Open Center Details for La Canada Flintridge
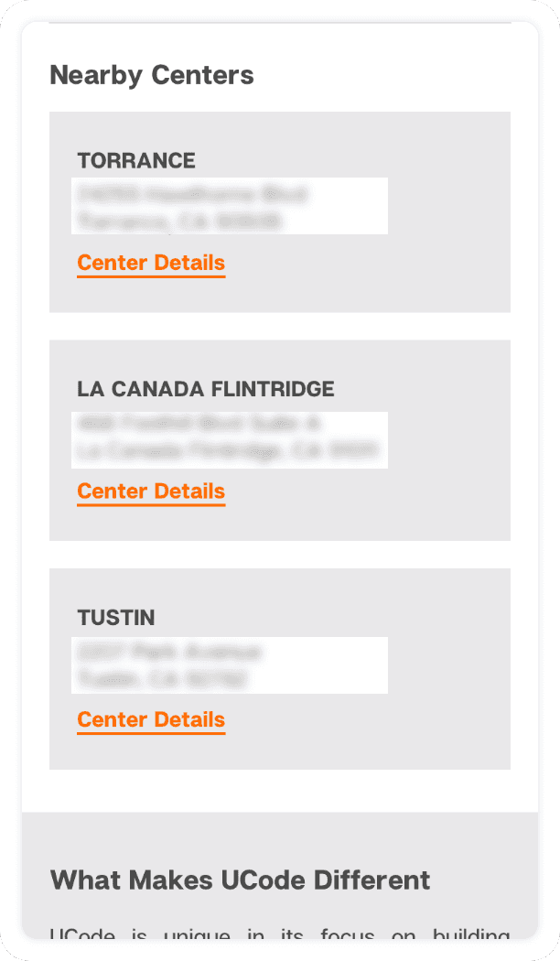 coord(151,491)
